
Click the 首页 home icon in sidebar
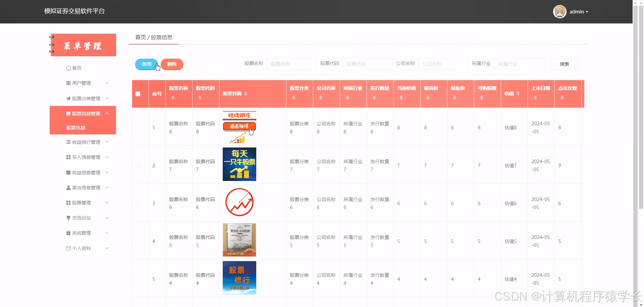(68, 68)
